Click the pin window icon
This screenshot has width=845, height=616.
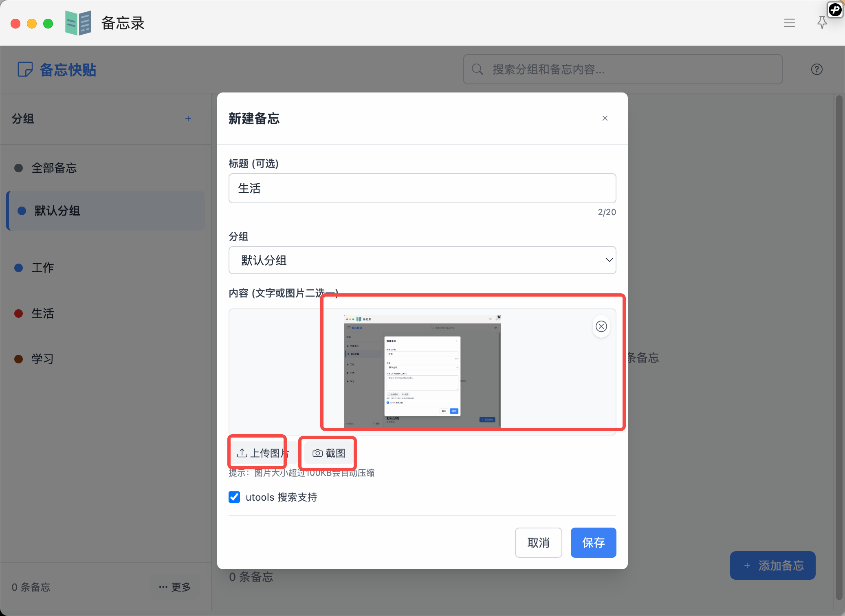[x=822, y=23]
